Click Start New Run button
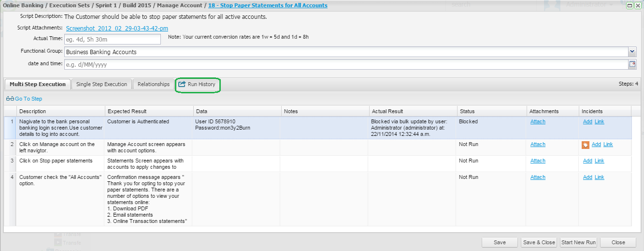Image resolution: width=644 pixels, height=251 pixels. [x=578, y=242]
